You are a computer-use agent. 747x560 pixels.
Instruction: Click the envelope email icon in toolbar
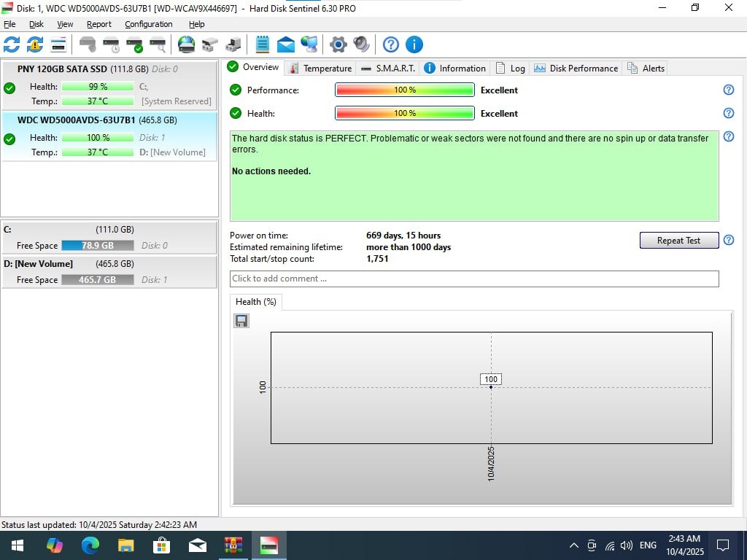(x=286, y=44)
